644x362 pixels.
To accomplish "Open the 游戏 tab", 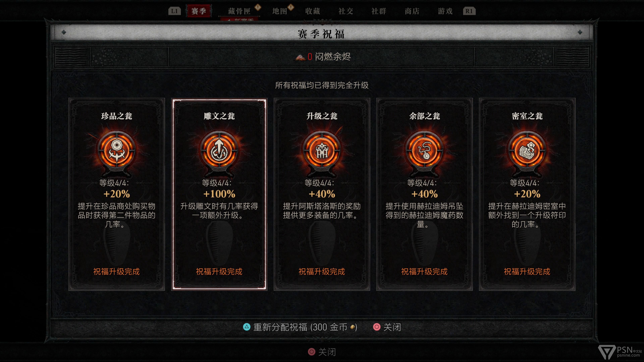I will [445, 11].
